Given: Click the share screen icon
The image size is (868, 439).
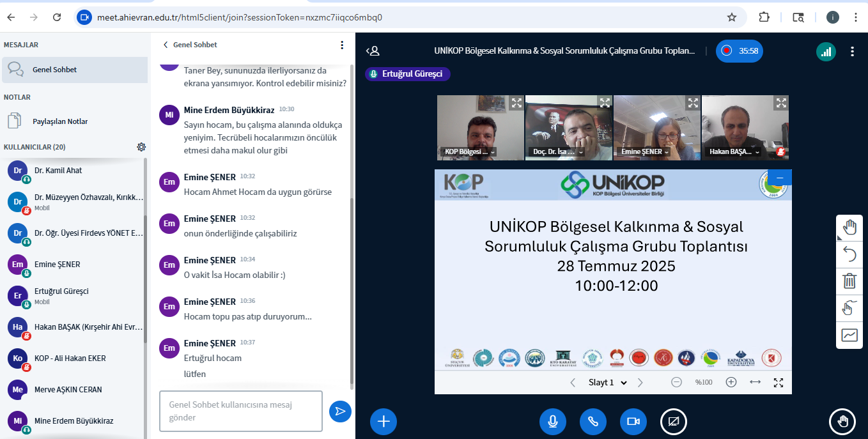Looking at the screenshot, I should click(673, 422).
